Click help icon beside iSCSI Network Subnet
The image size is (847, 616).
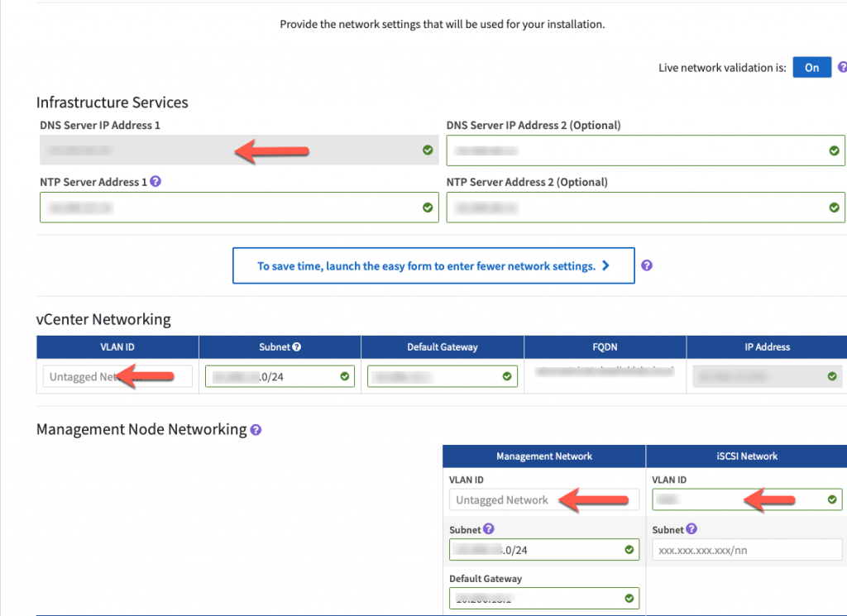tap(691, 529)
